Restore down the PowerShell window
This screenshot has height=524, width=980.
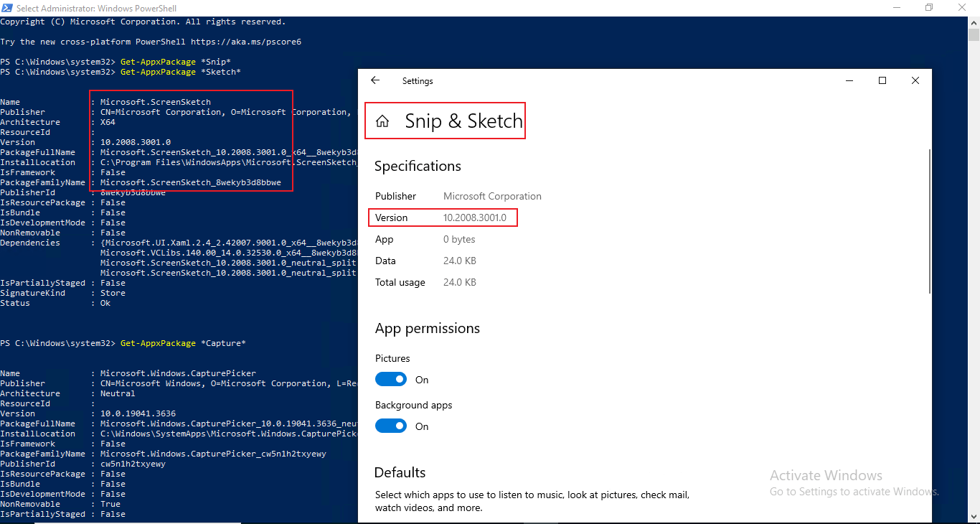tap(929, 8)
